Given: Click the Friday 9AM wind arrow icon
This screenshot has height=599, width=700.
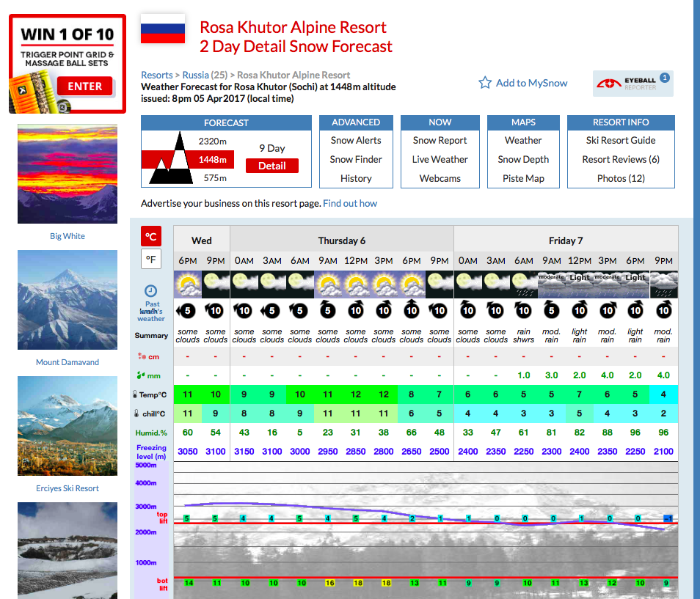Looking at the screenshot, I should pos(552,310).
